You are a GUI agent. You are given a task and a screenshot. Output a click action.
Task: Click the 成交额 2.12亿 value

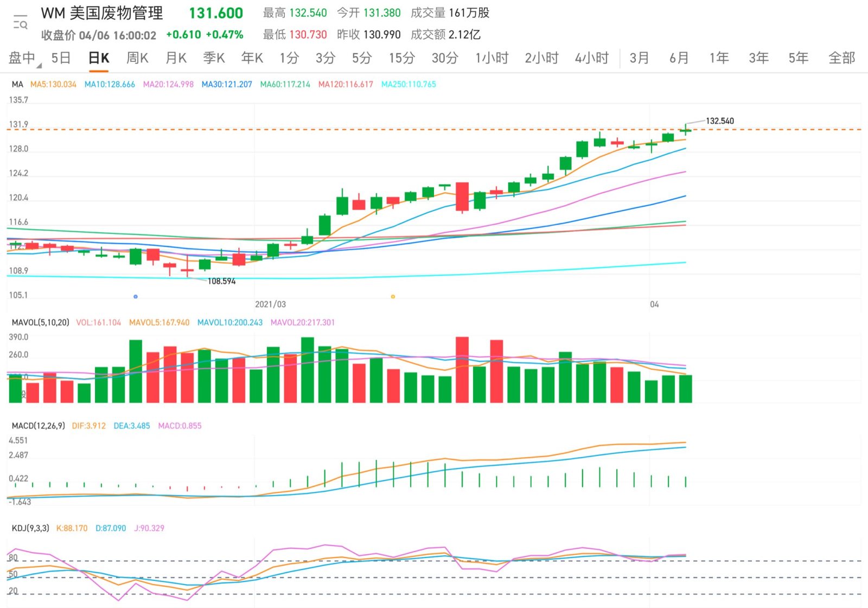point(445,35)
